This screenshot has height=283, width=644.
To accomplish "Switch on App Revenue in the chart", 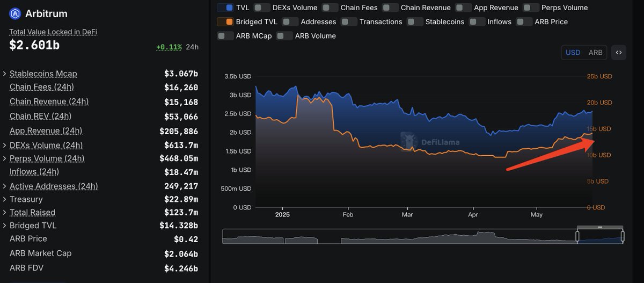I will [463, 8].
